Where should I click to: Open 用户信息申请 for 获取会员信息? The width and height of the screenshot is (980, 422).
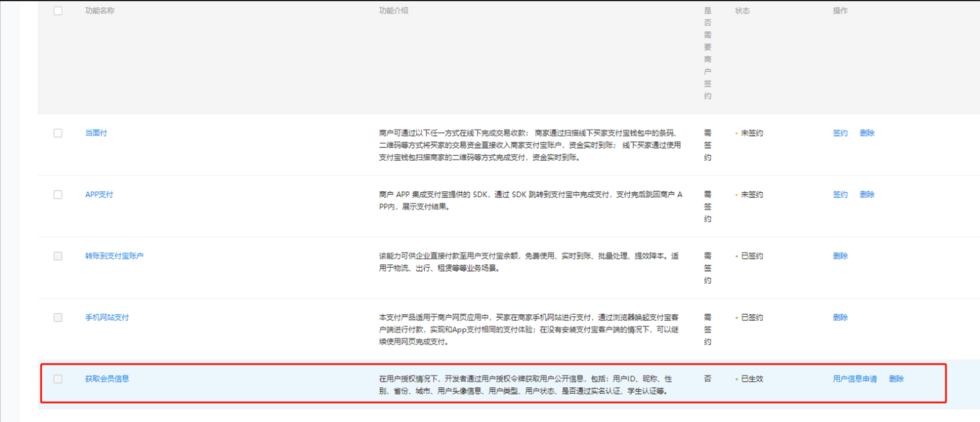[855, 379]
